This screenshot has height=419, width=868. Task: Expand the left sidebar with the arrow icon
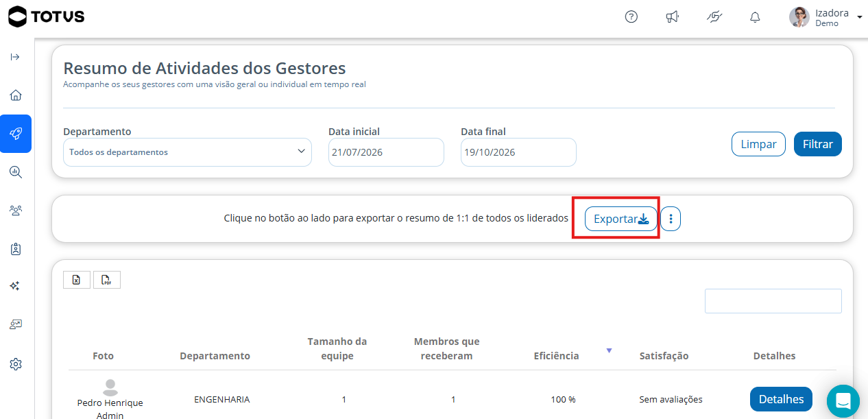tap(15, 57)
